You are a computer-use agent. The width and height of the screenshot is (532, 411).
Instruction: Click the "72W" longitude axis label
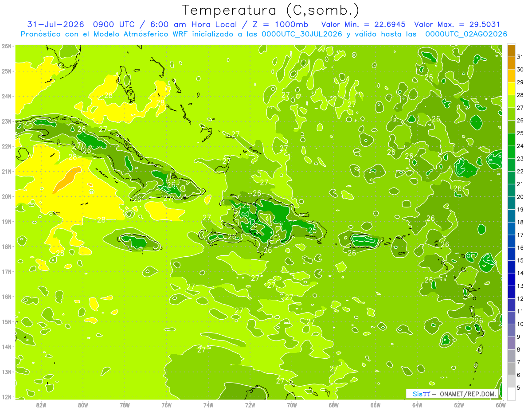(250, 405)
